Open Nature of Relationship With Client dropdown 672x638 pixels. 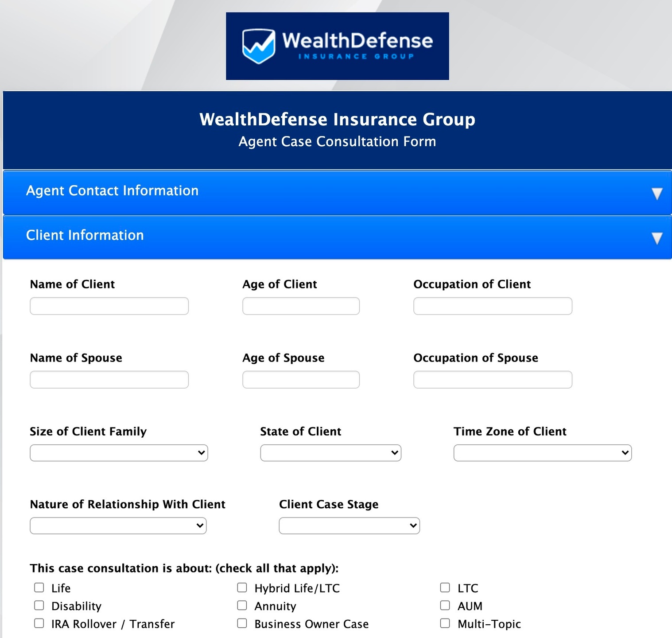118,526
